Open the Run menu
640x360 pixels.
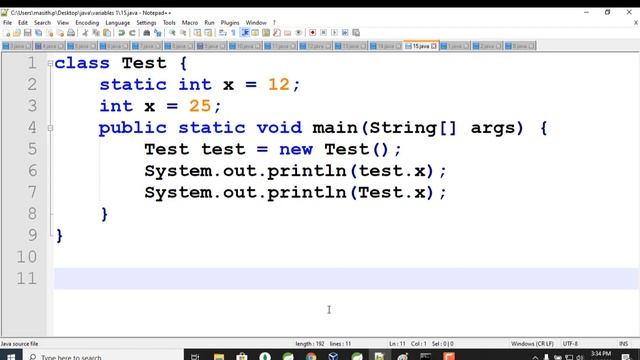209,23
